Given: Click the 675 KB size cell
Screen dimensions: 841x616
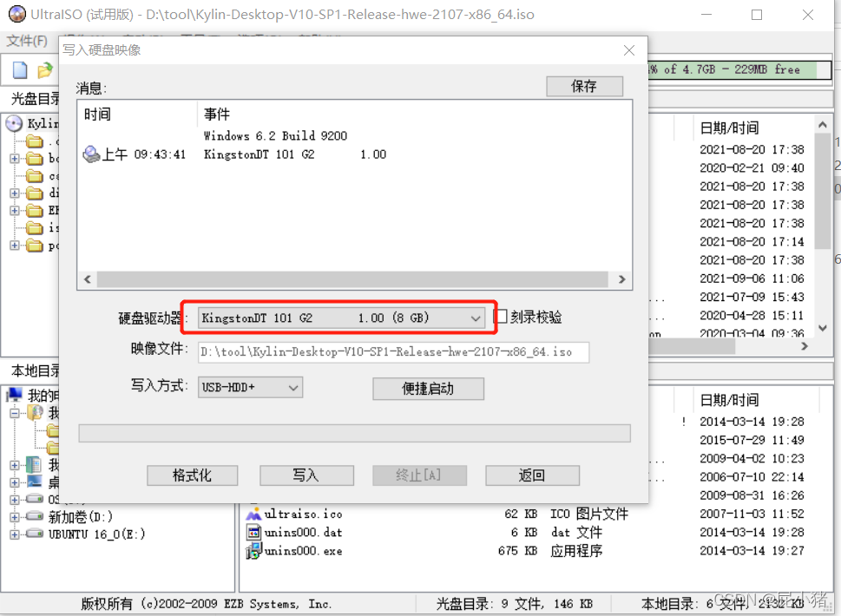Looking at the screenshot, I should pyautogui.click(x=517, y=551).
